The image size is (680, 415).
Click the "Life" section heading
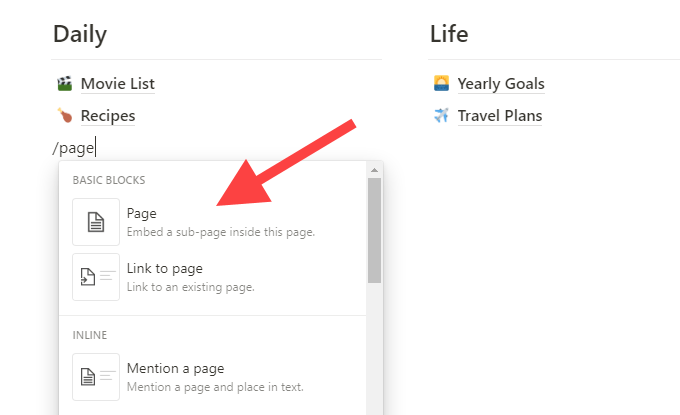(449, 34)
